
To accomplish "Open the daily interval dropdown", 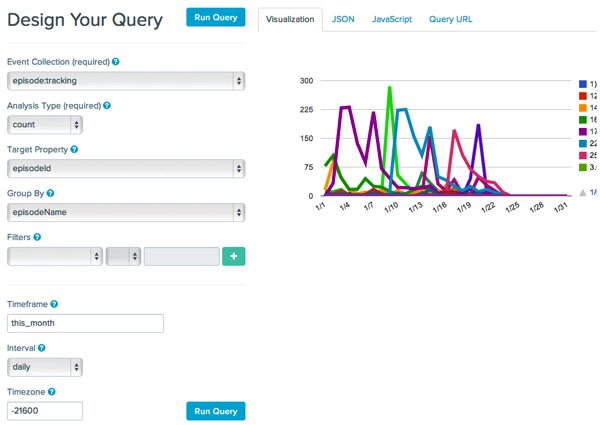I will (45, 367).
